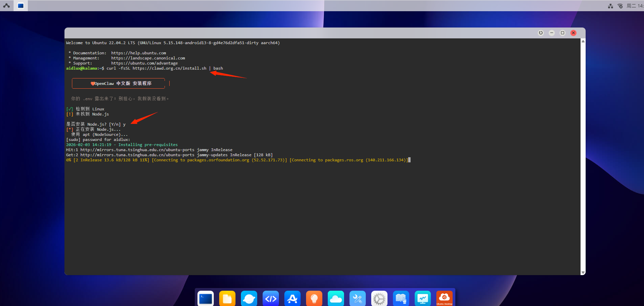Launch the Ubuntu Desktop dock icon

tap(444, 299)
